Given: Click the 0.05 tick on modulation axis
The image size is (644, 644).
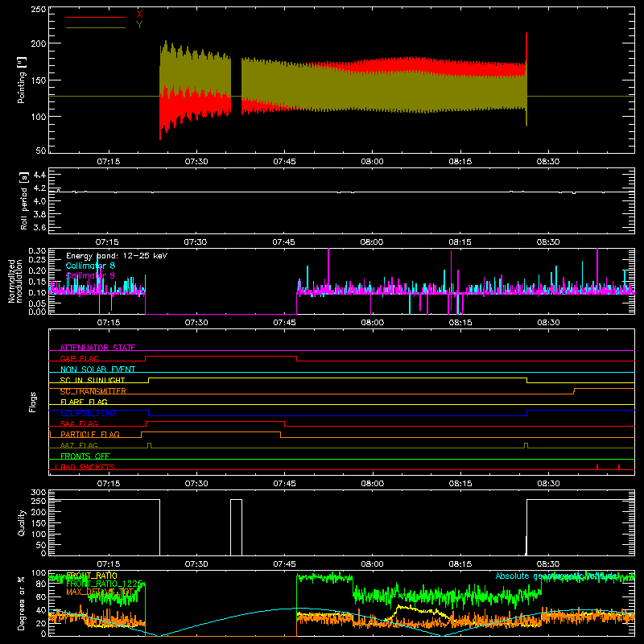Looking at the screenshot, I should click(37, 303).
